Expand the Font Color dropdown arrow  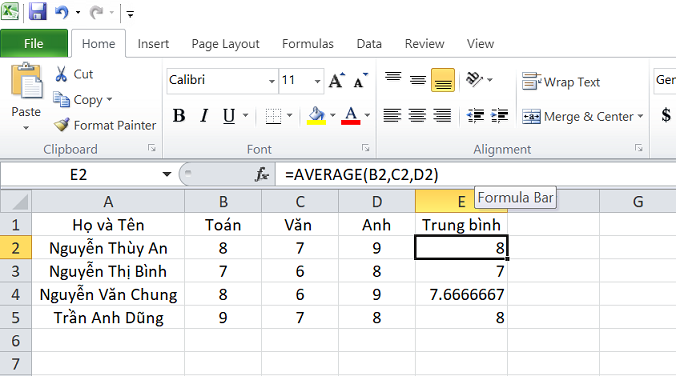(367, 115)
